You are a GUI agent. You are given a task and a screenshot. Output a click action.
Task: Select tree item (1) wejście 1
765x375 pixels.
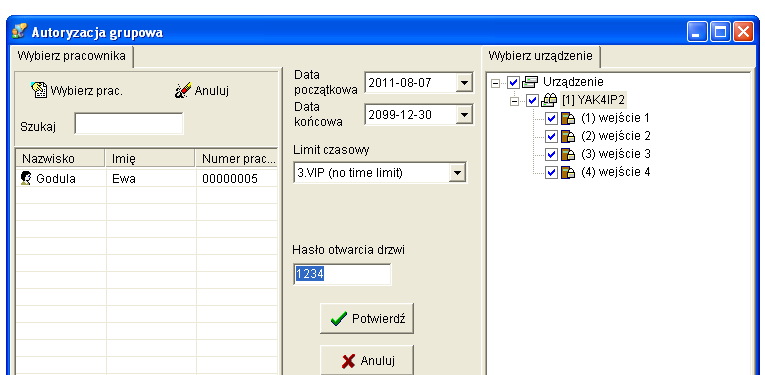[615, 118]
